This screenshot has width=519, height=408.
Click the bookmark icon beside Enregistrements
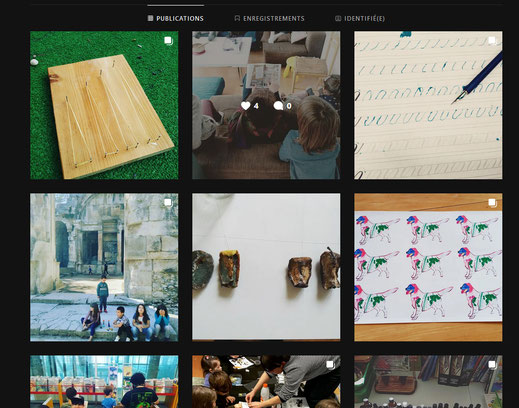click(237, 18)
